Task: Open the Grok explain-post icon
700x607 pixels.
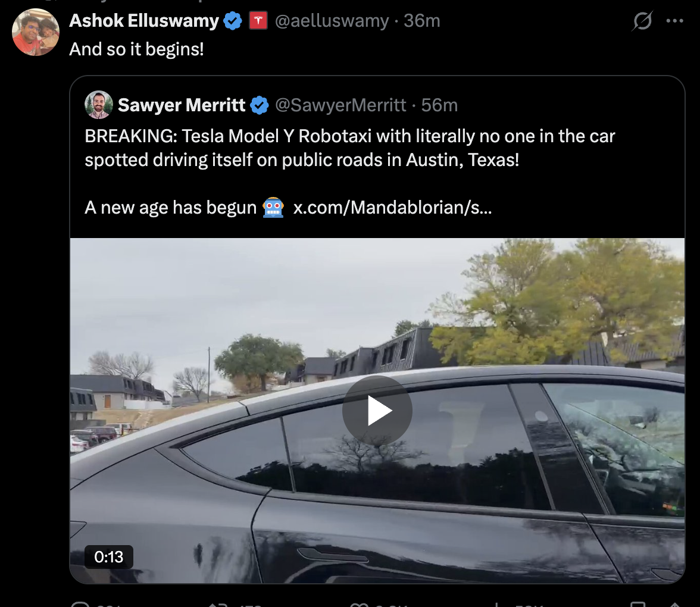Action: [642, 21]
